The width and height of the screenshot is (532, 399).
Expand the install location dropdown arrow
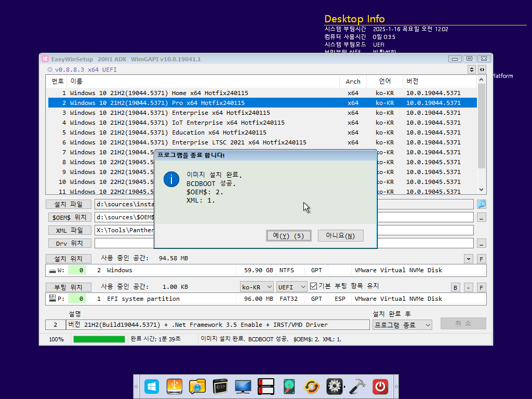click(x=469, y=259)
